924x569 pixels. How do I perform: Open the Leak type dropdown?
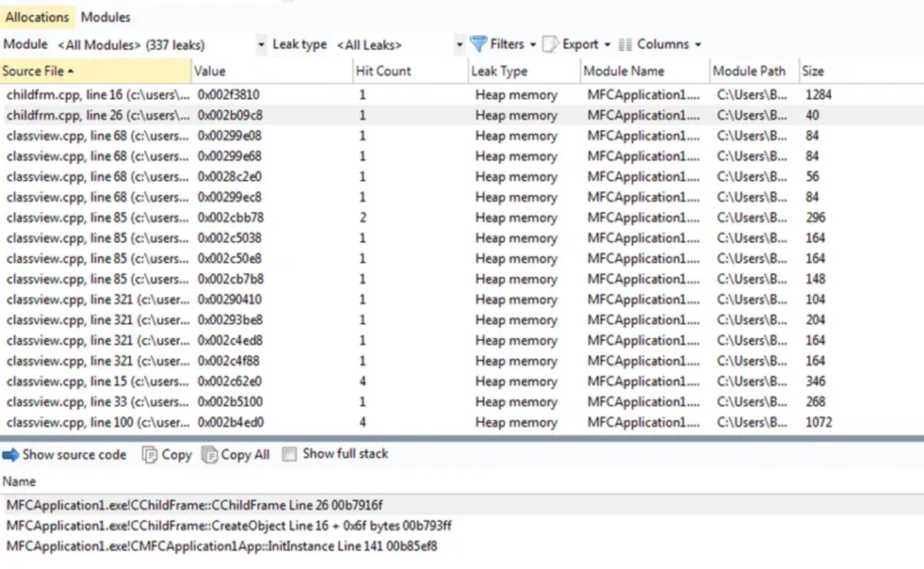pos(459,44)
